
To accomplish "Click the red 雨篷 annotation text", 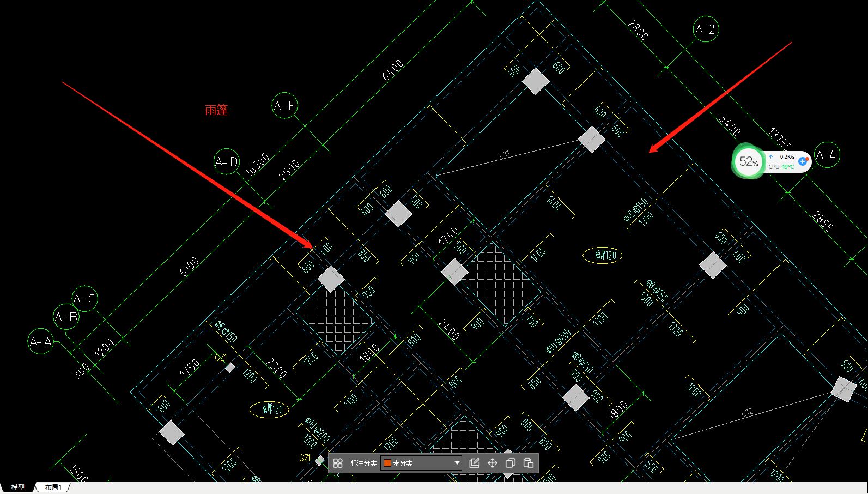I will click(216, 110).
